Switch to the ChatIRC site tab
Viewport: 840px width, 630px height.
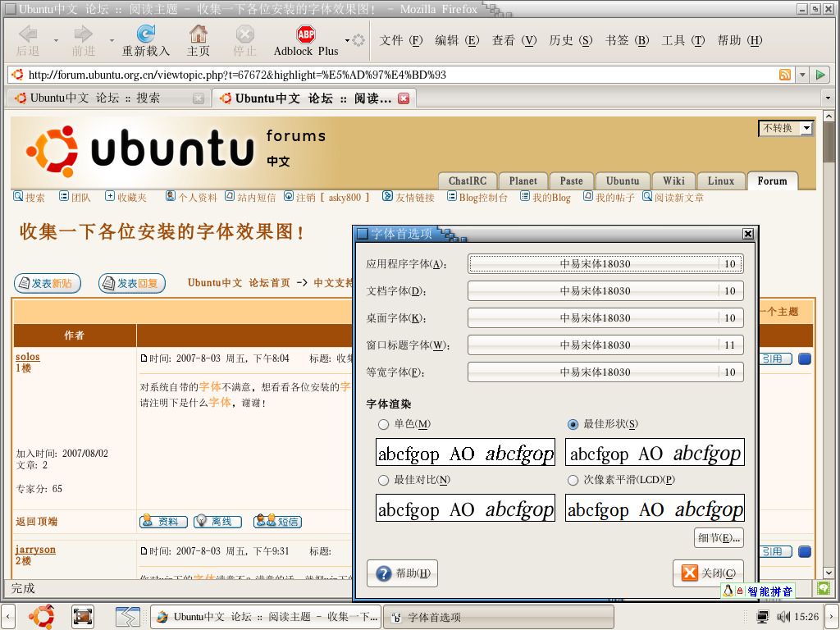tap(467, 181)
